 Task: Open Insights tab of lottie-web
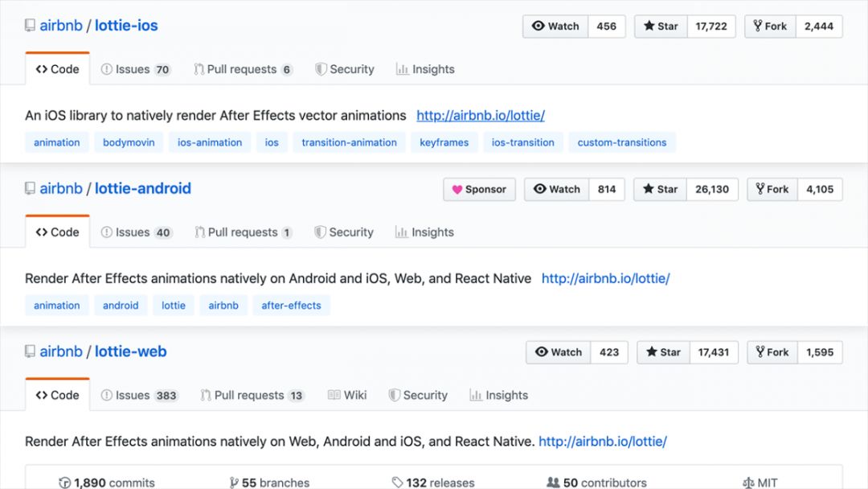click(499, 395)
